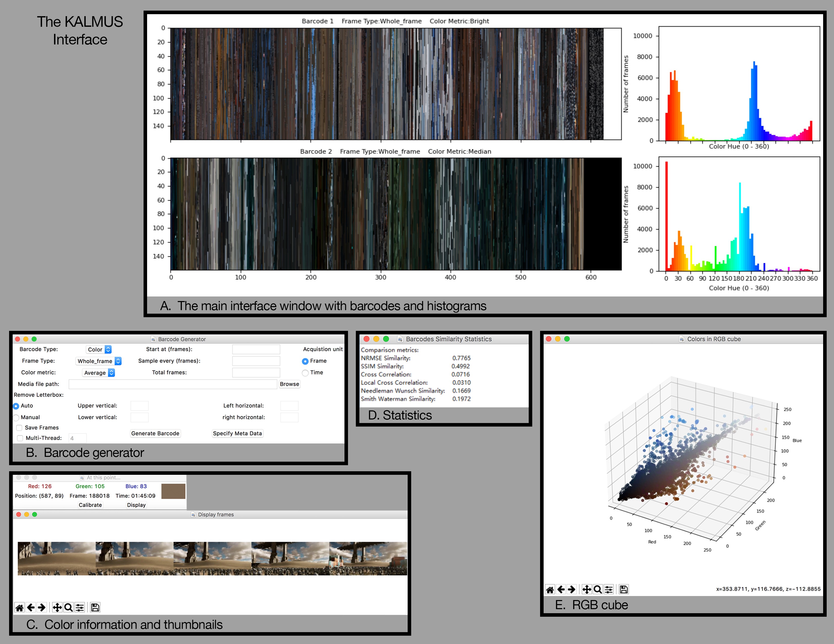The image size is (834, 644).
Task: Click Total frames input field
Action: (x=256, y=373)
